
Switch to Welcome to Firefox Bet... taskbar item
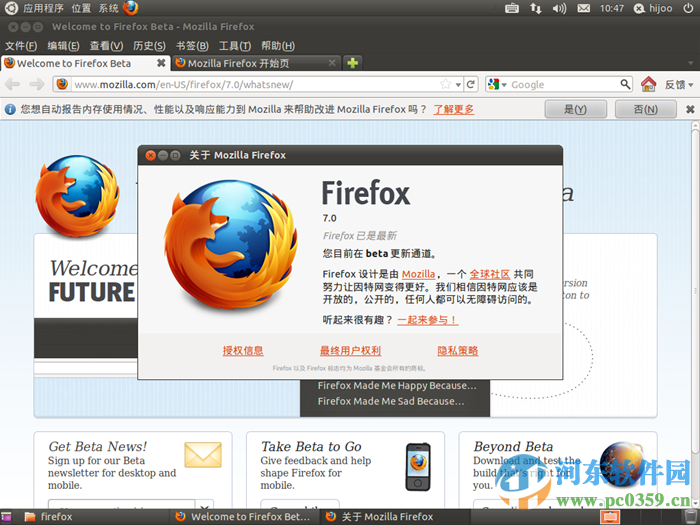pos(245,517)
